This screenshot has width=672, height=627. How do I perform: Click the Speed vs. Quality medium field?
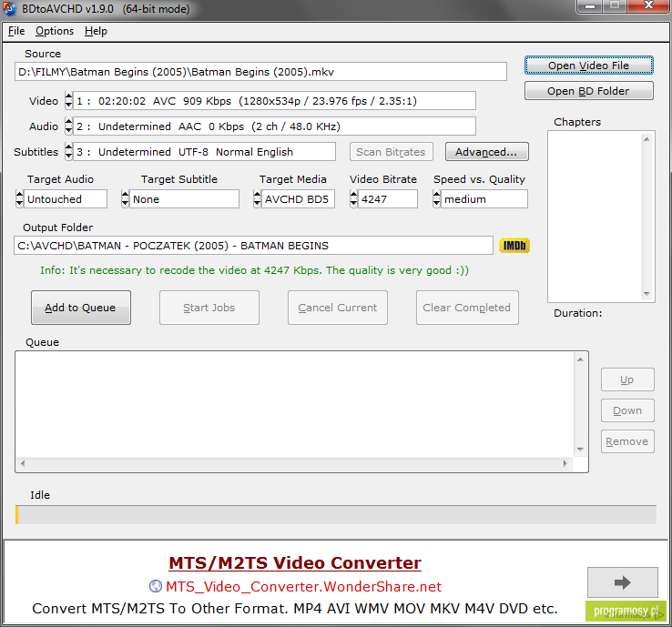tap(484, 199)
